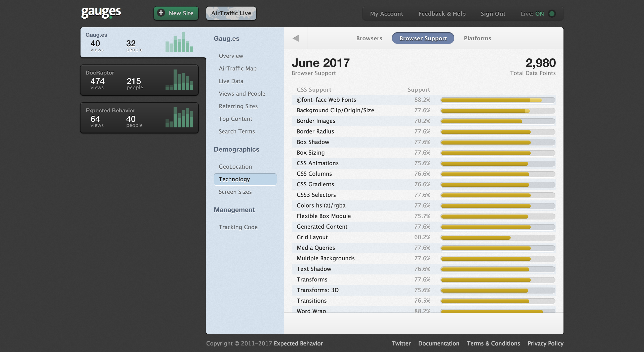Open the DocRaptor site bar chart

point(179,80)
